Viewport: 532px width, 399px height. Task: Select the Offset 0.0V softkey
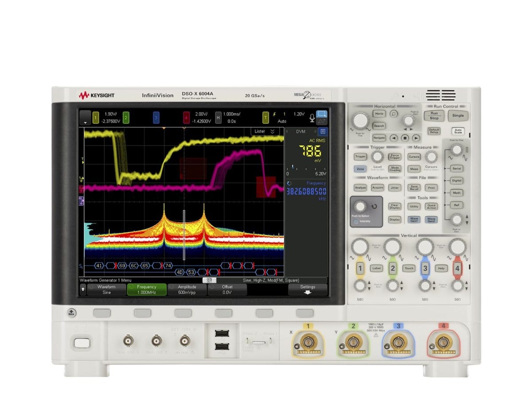227,289
